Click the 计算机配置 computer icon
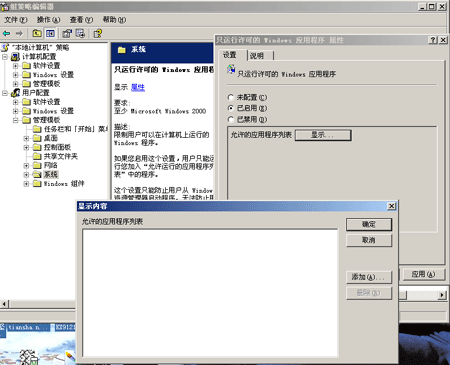Screen dimensions: 450x365 click(15, 57)
